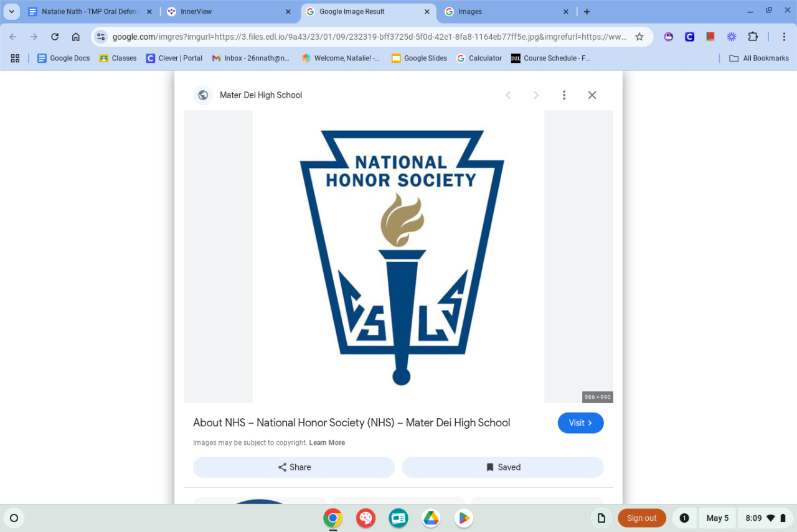Viewport: 797px width, 532px height.
Task: Open the Calculator bookmark
Action: pyautogui.click(x=479, y=58)
